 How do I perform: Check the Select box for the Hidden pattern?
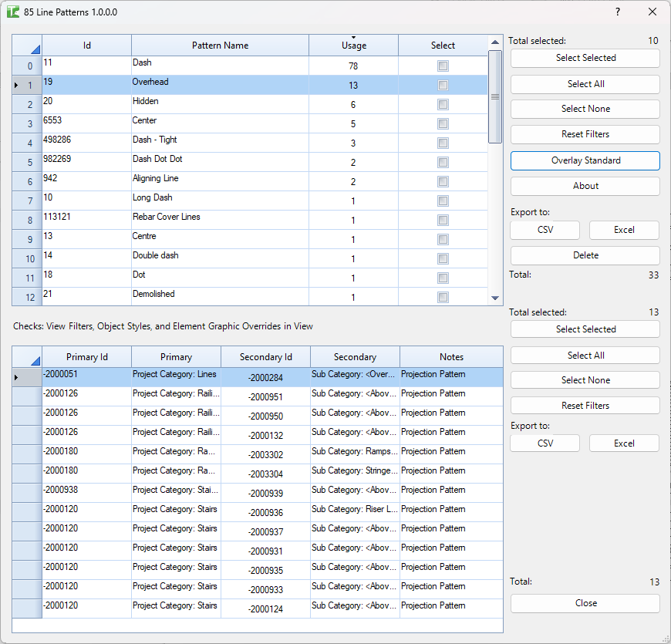click(x=443, y=104)
